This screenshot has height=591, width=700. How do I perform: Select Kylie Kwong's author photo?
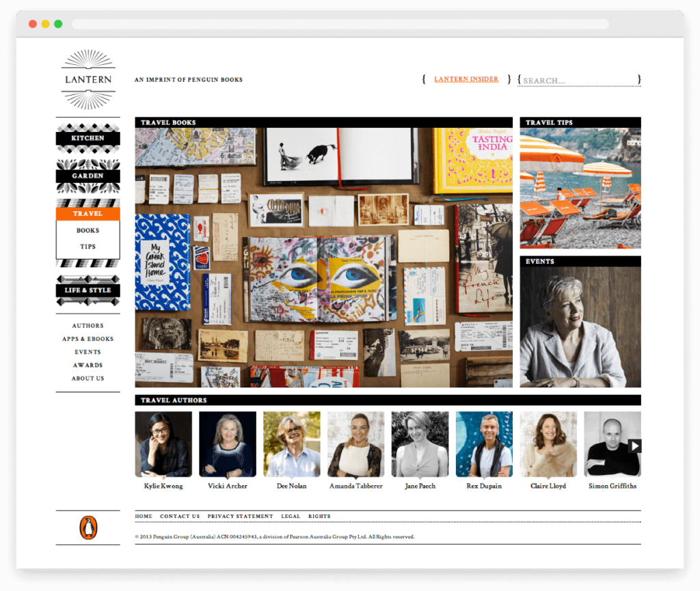(x=163, y=444)
